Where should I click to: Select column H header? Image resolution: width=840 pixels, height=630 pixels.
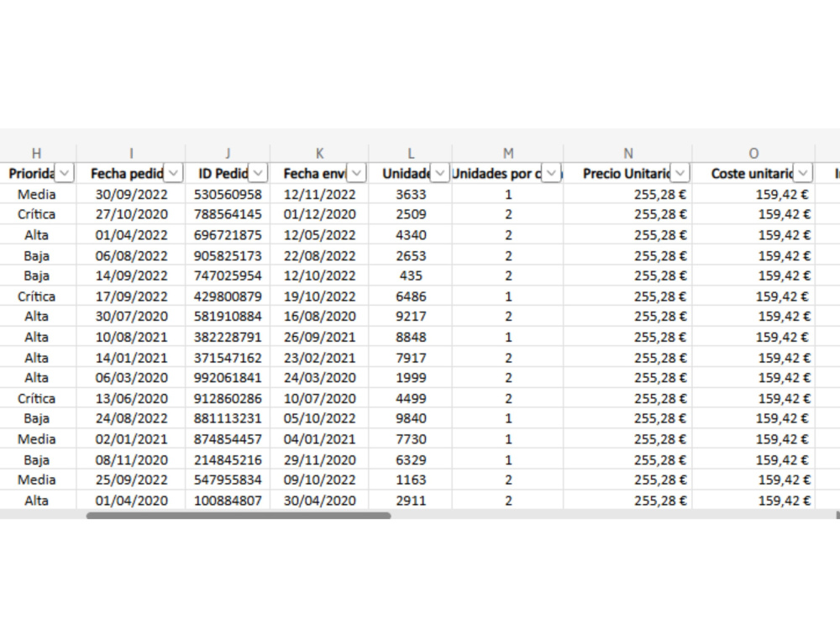click(36, 153)
